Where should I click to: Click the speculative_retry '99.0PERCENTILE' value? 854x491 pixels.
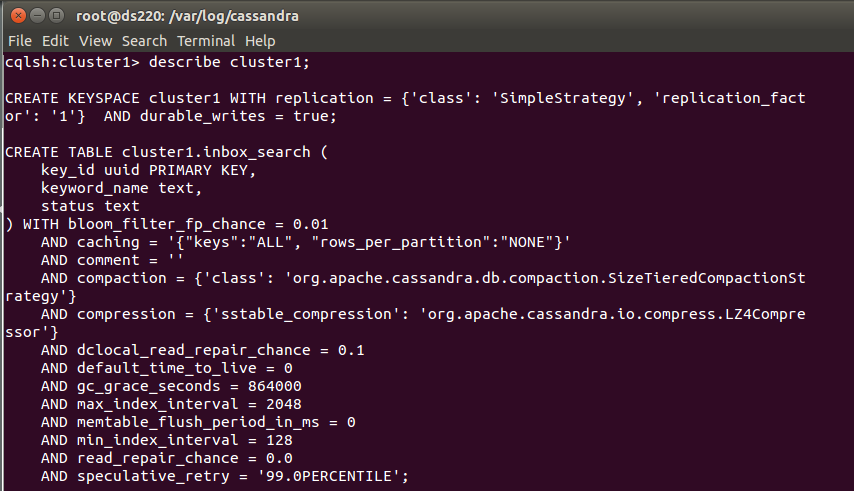coord(328,476)
